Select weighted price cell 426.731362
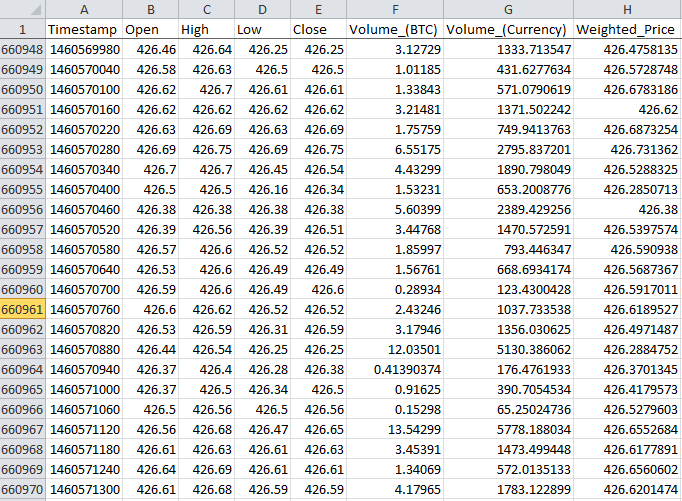Screen dimensions: 682x501 628,150
